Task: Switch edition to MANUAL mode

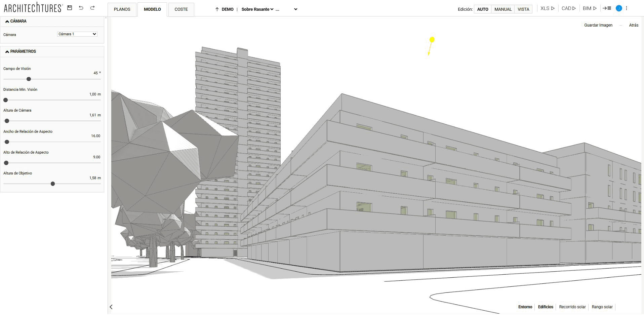Action: [503, 9]
